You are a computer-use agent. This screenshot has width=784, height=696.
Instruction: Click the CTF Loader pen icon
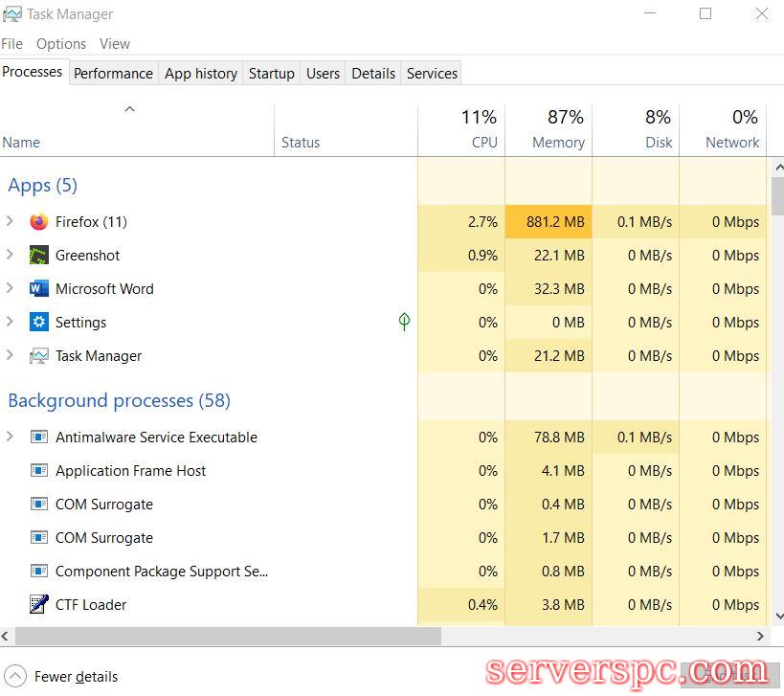(38, 605)
